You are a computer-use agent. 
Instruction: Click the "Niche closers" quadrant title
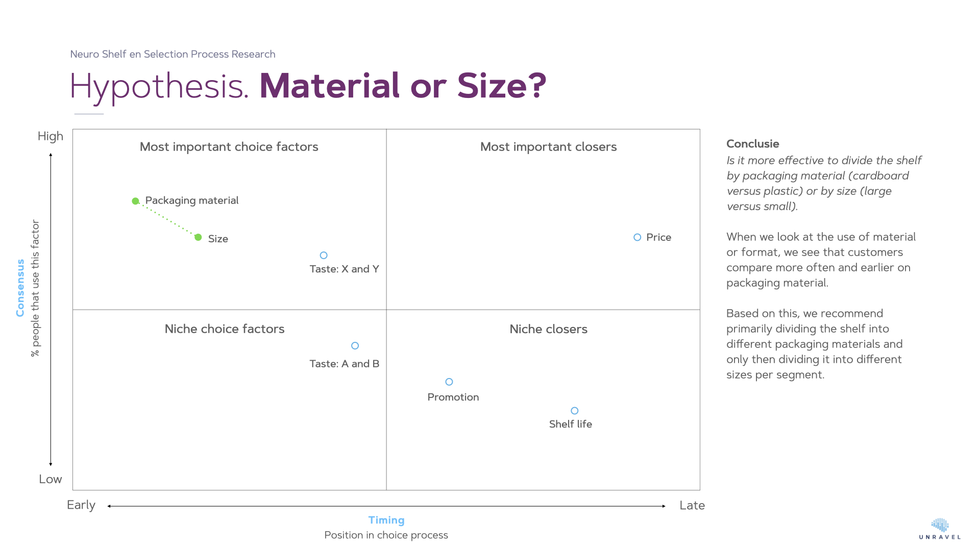click(x=548, y=329)
